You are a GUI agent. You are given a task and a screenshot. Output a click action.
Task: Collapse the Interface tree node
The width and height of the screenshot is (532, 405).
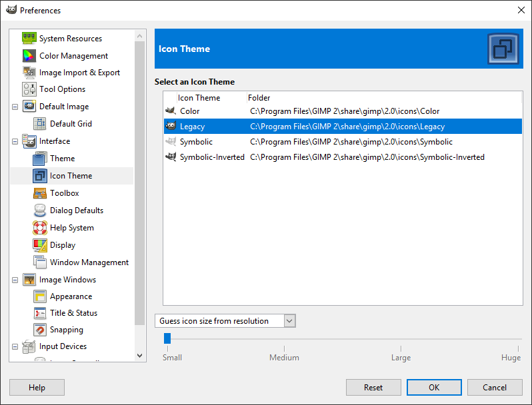(x=15, y=141)
